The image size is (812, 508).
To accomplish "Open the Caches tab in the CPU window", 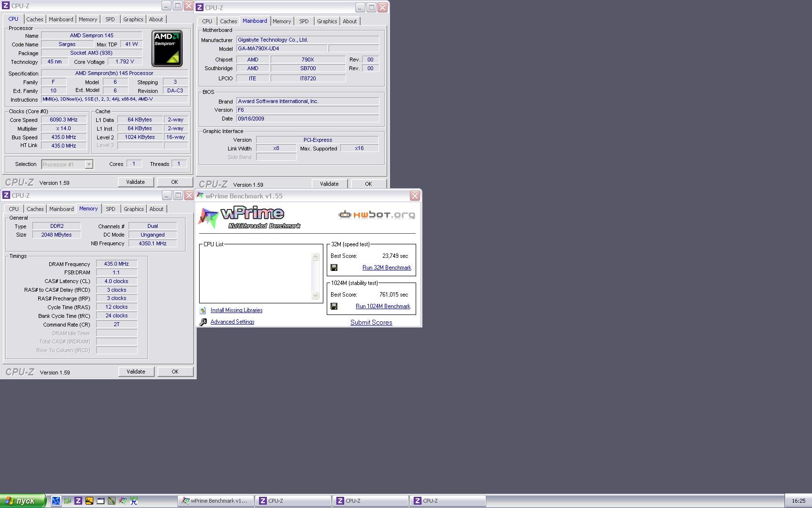I will tap(35, 19).
